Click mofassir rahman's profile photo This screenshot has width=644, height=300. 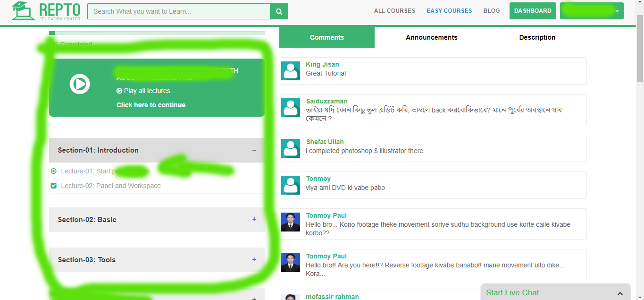pyautogui.click(x=291, y=297)
